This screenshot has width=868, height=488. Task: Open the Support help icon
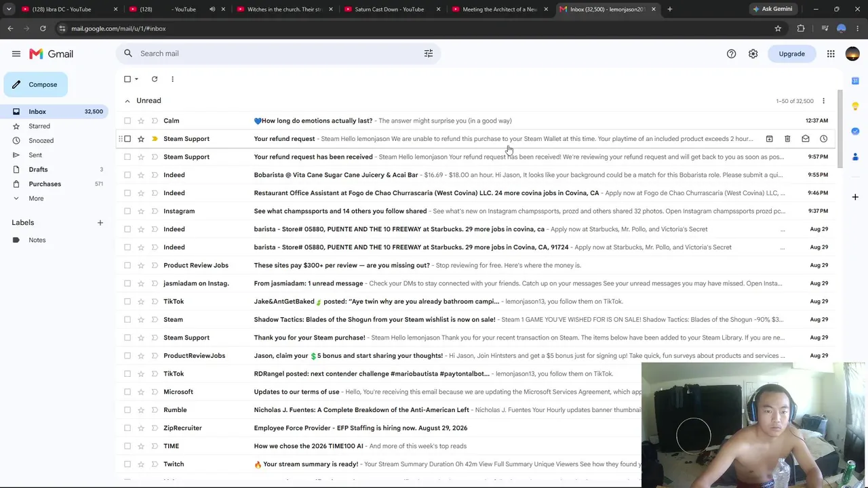[x=731, y=54]
